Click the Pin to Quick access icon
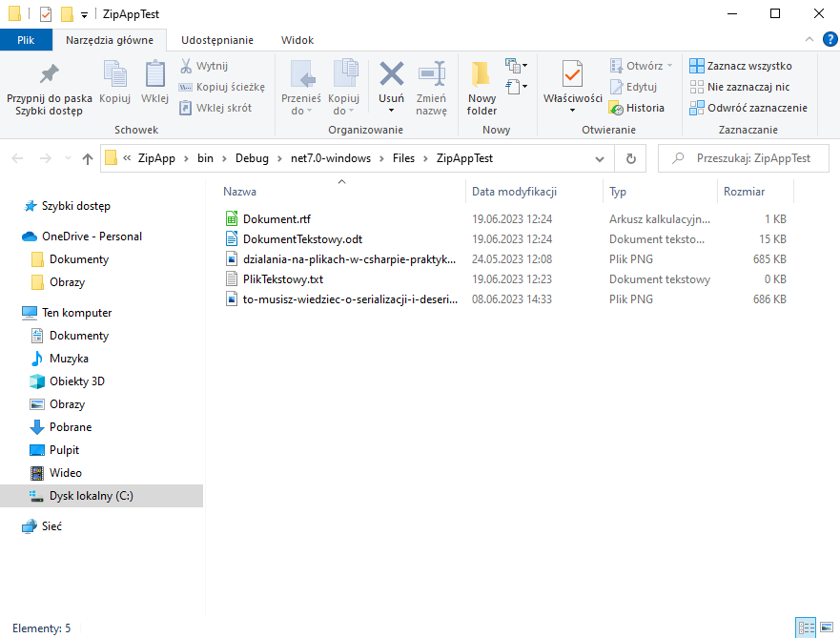Image resolution: width=840 pixels, height=638 pixels. click(49, 74)
